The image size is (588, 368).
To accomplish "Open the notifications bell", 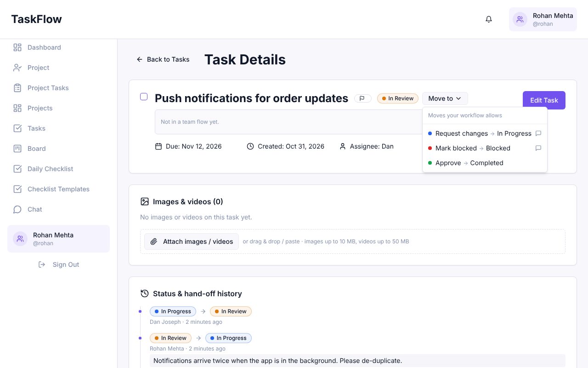I will tap(489, 19).
